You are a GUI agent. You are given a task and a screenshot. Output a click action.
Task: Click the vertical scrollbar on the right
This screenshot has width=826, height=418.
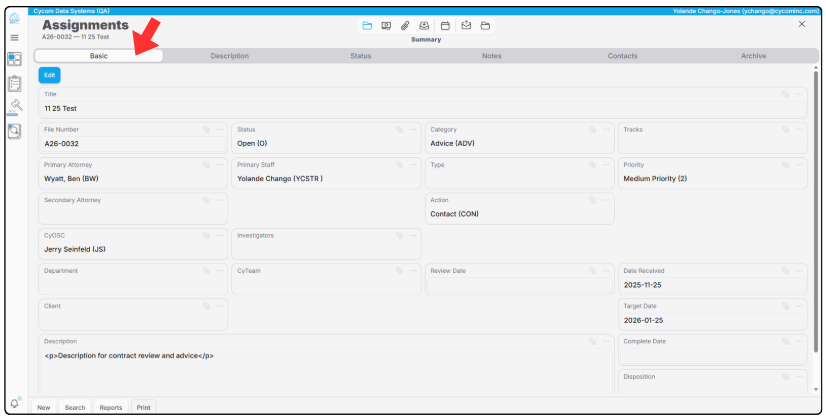click(816, 211)
